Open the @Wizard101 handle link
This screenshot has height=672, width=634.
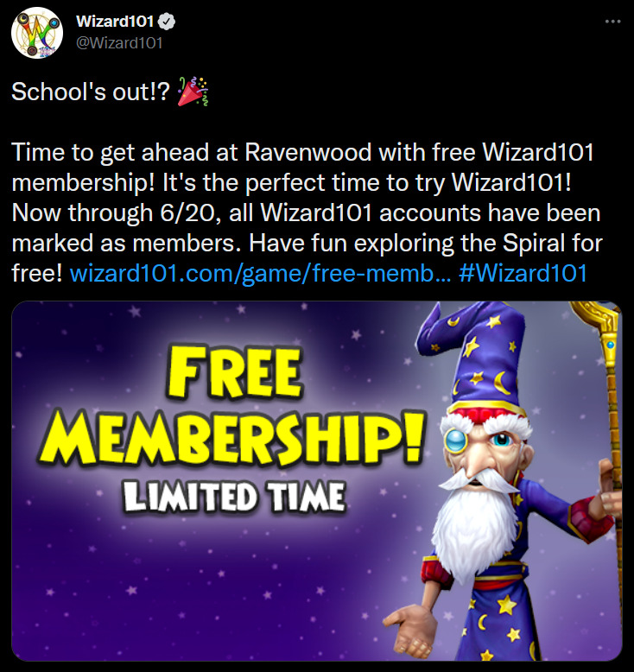tap(119, 43)
